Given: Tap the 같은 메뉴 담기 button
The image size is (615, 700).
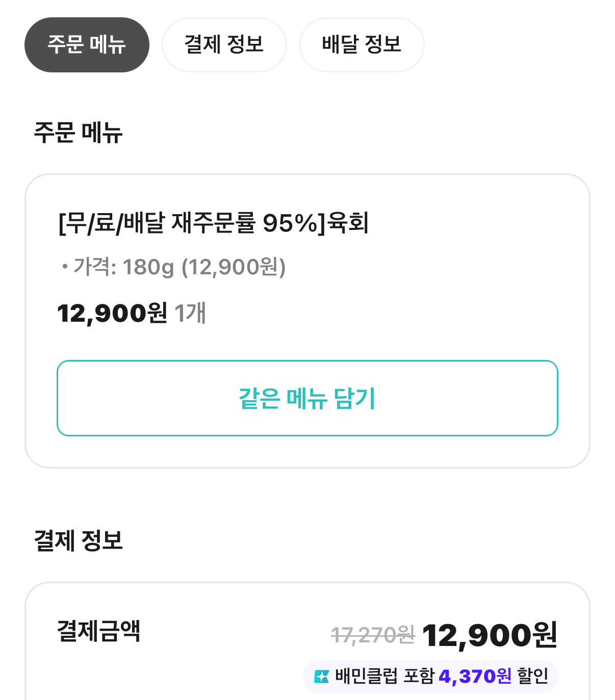Looking at the screenshot, I should pyautogui.click(x=307, y=398).
